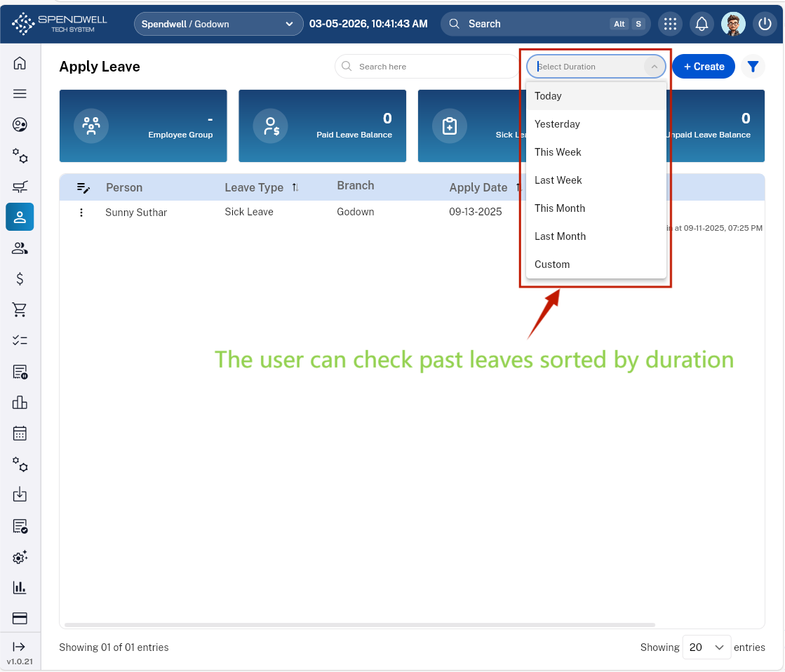Open the apps grid icon in header
This screenshot has height=672, width=785.
pyautogui.click(x=670, y=24)
